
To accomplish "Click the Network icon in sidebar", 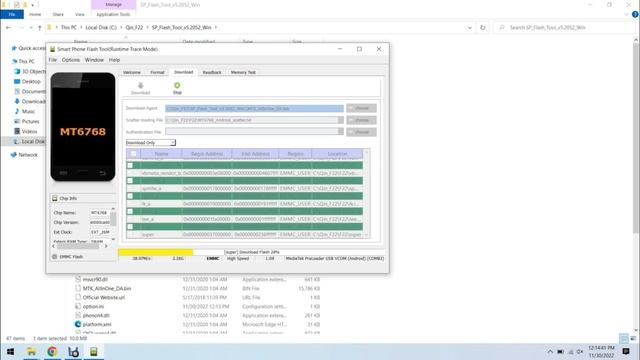I will (14, 155).
